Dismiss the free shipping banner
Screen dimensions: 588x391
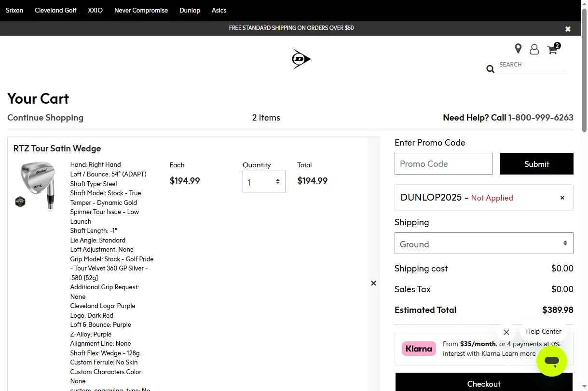[x=568, y=29]
